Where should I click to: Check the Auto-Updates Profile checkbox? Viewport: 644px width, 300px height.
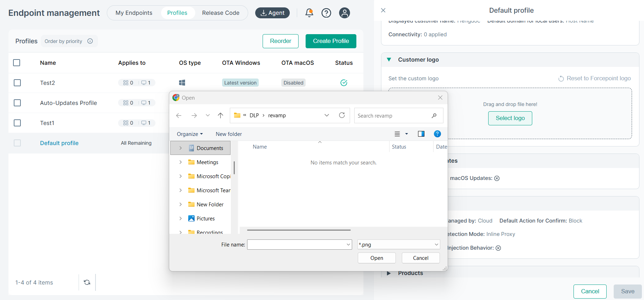17,103
